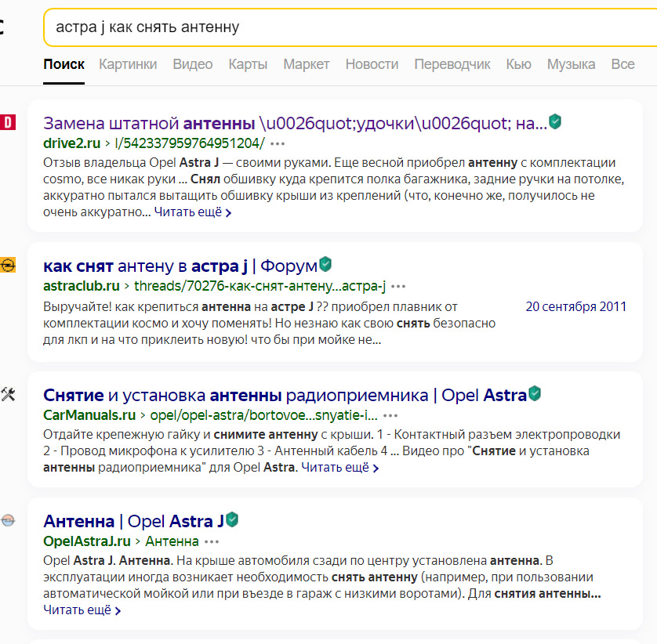Switch to the Картинки tab
This screenshot has height=644, width=657.
(128, 64)
